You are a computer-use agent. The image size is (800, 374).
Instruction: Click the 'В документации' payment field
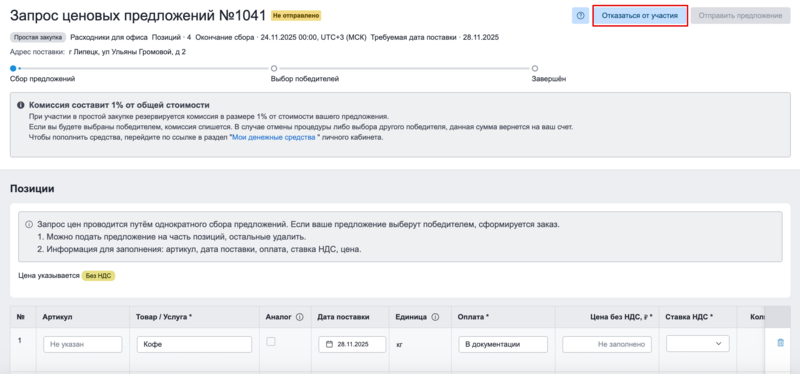(503, 344)
